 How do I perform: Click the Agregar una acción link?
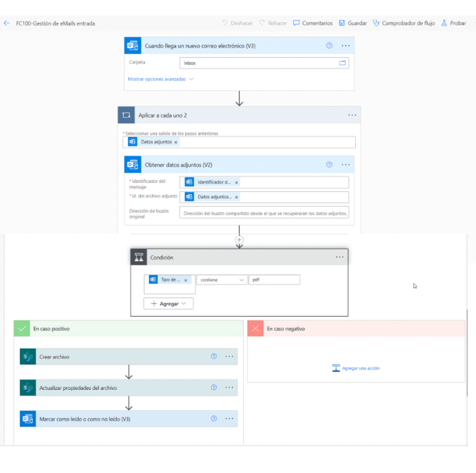pos(356,368)
